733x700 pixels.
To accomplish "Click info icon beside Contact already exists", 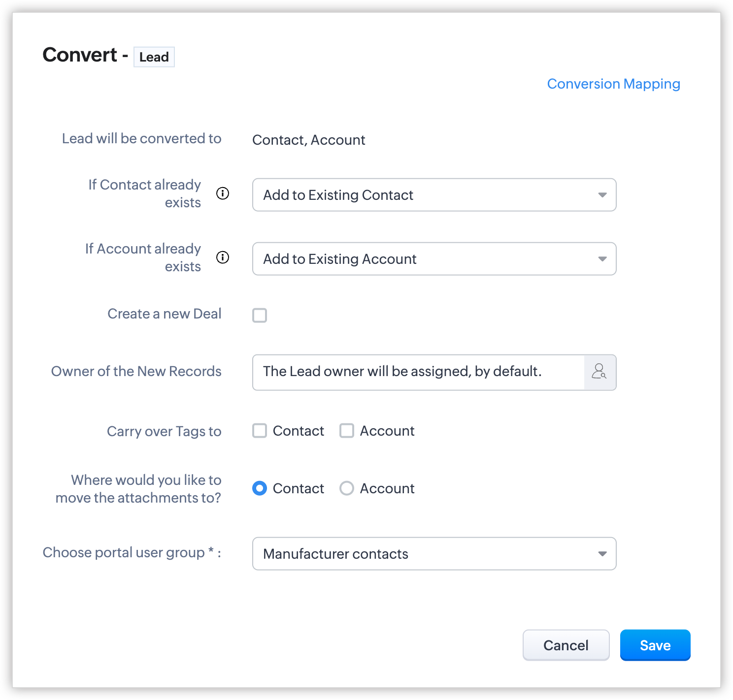I will pos(223,193).
